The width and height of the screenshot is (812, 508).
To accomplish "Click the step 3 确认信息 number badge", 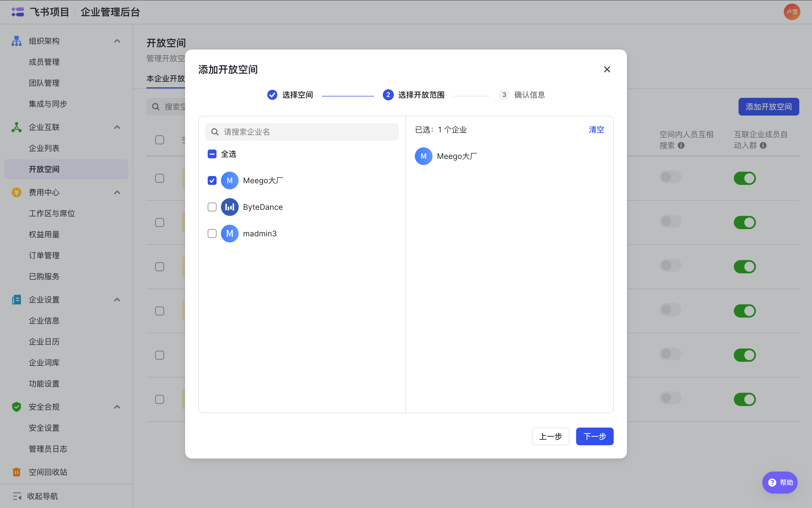I will (504, 95).
